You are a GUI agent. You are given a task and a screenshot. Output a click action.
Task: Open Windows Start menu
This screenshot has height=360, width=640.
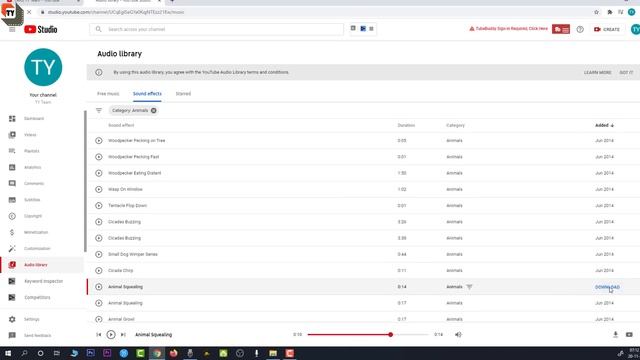click(8, 353)
